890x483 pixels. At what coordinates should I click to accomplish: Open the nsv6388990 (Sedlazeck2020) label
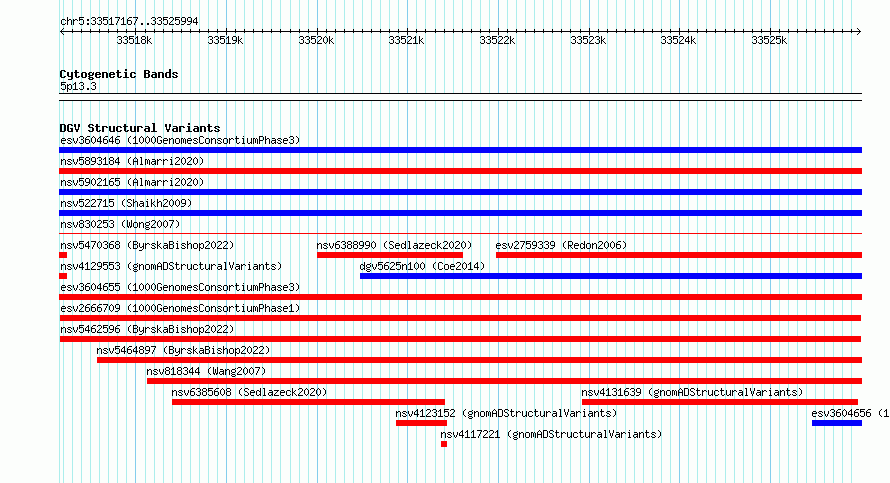tap(394, 245)
